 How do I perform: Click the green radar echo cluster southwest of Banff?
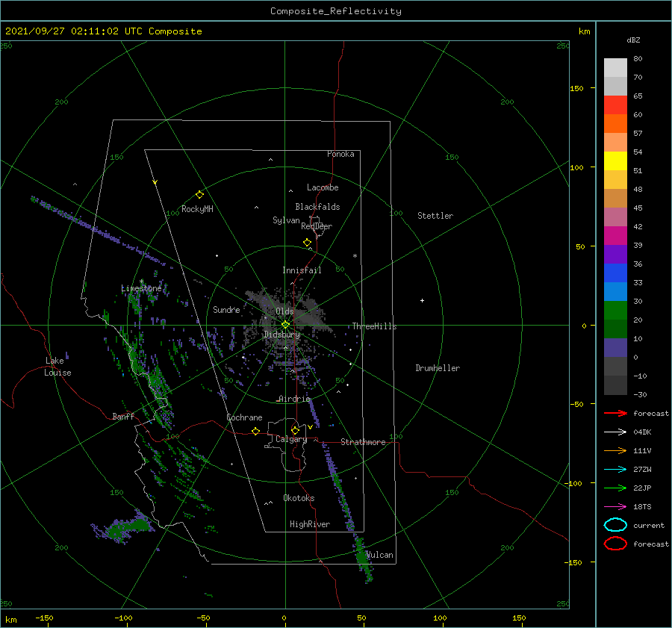click(124, 527)
